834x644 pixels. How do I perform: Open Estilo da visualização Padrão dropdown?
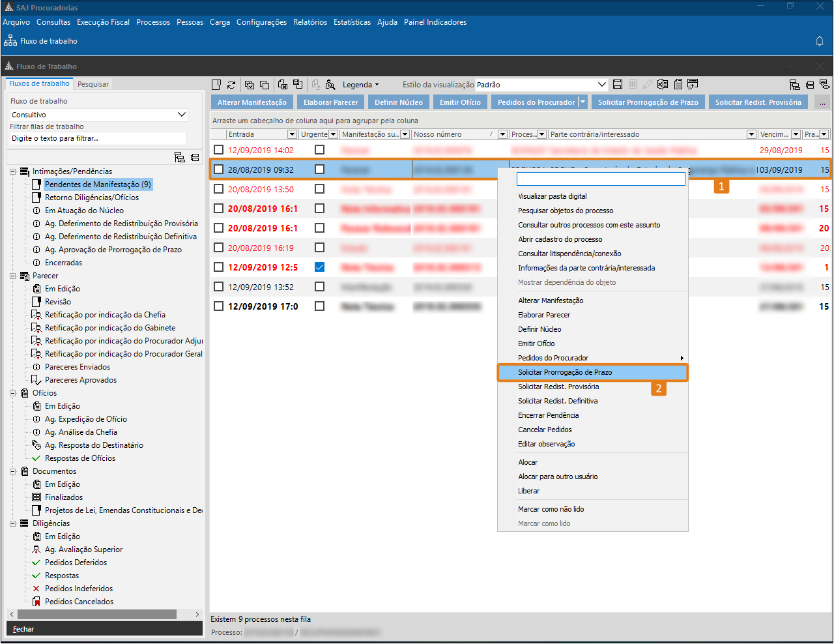click(x=602, y=85)
